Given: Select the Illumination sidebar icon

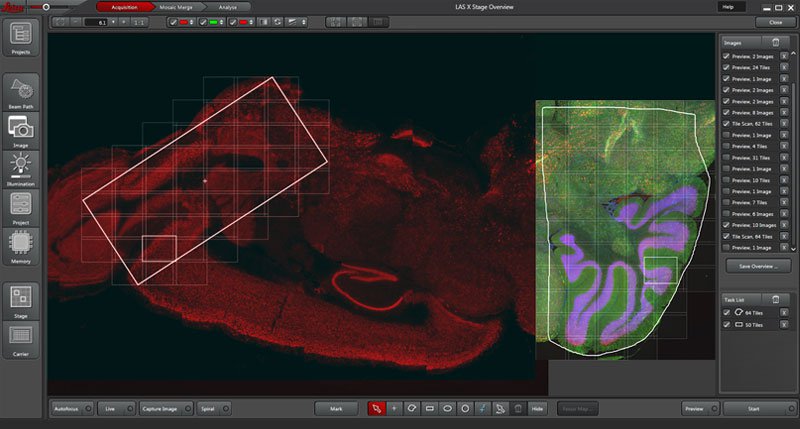Looking at the screenshot, I should pyautogui.click(x=22, y=166).
